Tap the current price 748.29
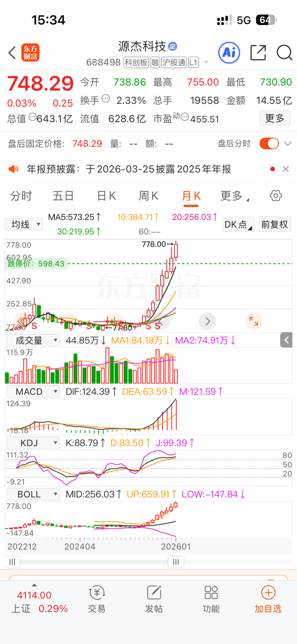297x644 pixels. pos(41,84)
